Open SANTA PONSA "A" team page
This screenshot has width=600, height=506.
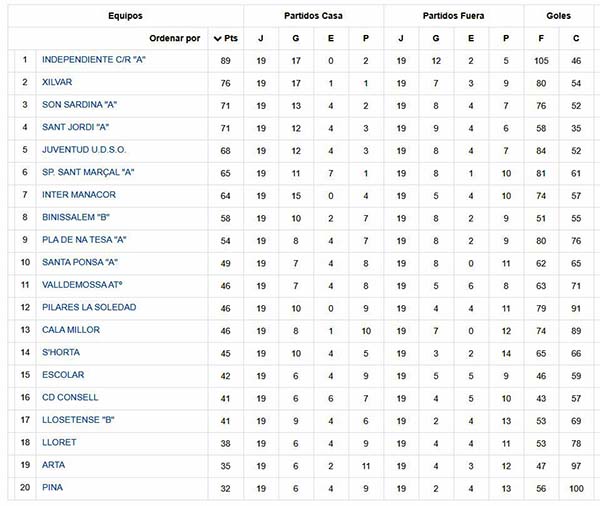point(80,262)
